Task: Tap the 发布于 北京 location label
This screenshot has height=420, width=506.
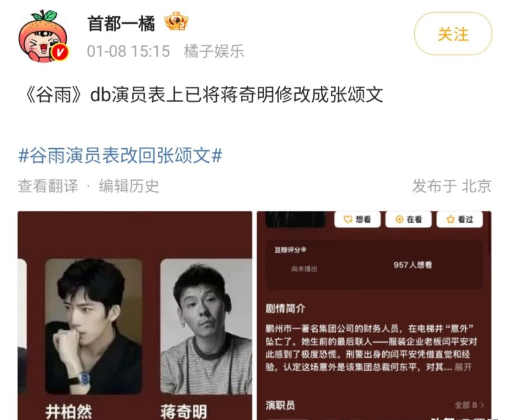Action: pyautogui.click(x=452, y=186)
